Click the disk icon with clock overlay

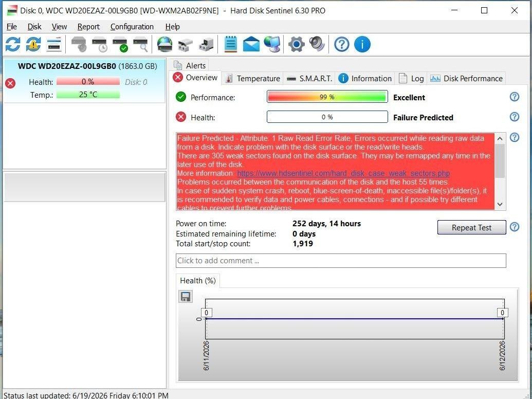(x=99, y=44)
